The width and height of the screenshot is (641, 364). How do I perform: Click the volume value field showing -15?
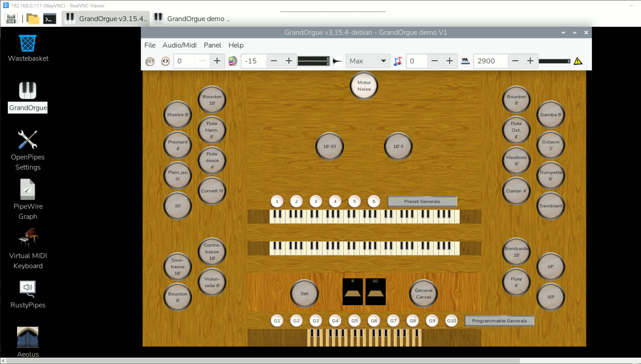[254, 61]
